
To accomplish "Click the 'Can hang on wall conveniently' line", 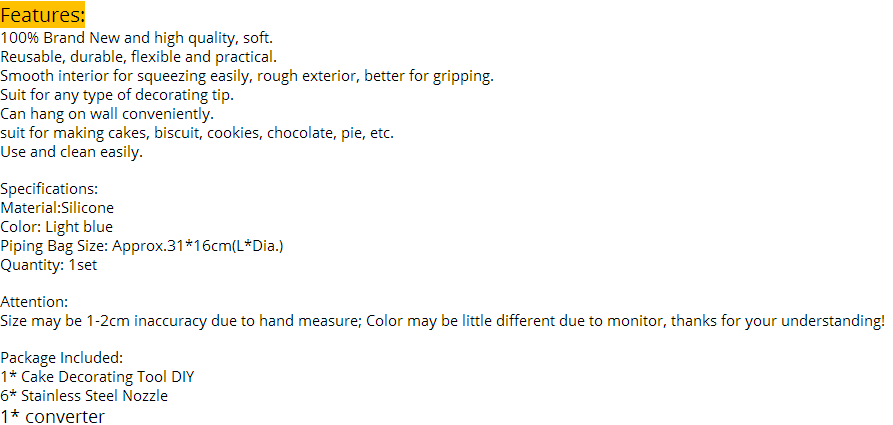I will click(x=107, y=114).
